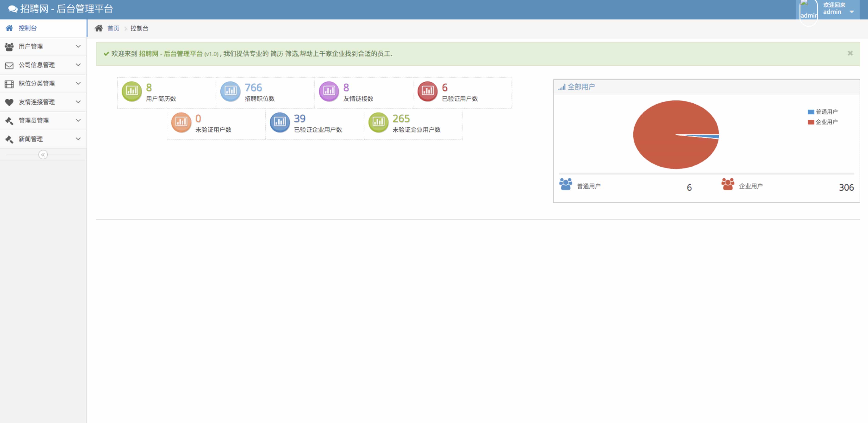Screen dimensions: 868x423
Task: Click the 友情链接数 label
Action: point(358,99)
